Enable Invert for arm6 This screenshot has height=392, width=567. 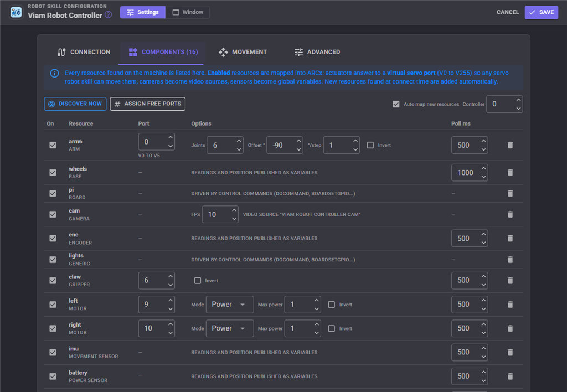tap(370, 145)
